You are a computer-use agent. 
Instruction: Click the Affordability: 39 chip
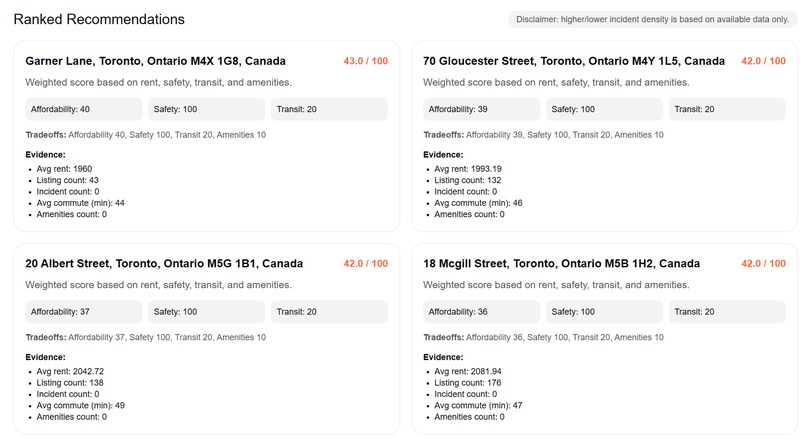coord(482,109)
